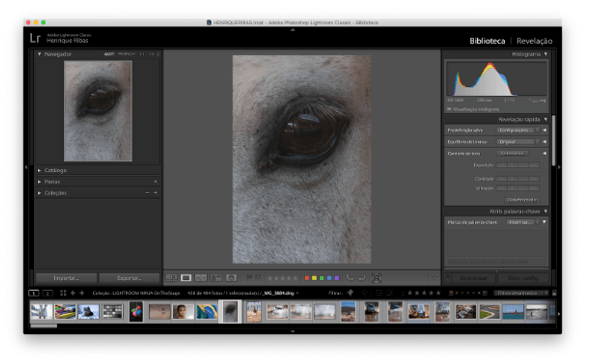Expand the Catálogo panel
This screenshot has width=604, height=364.
click(x=40, y=171)
